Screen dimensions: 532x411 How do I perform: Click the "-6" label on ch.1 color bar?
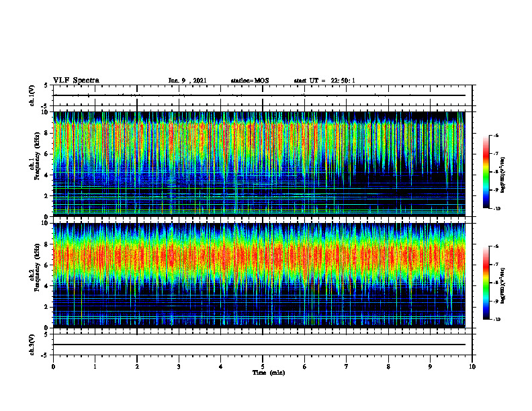click(496, 135)
